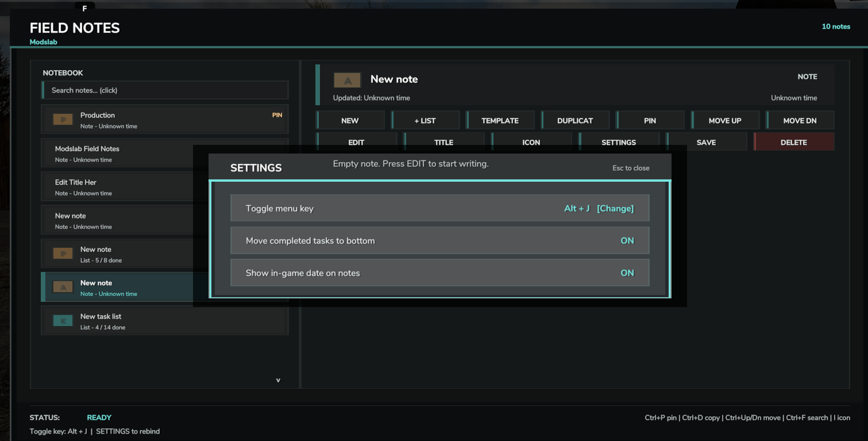Click DUPLICAT to copy the note
The width and height of the screenshot is (868, 441).
pyautogui.click(x=575, y=120)
